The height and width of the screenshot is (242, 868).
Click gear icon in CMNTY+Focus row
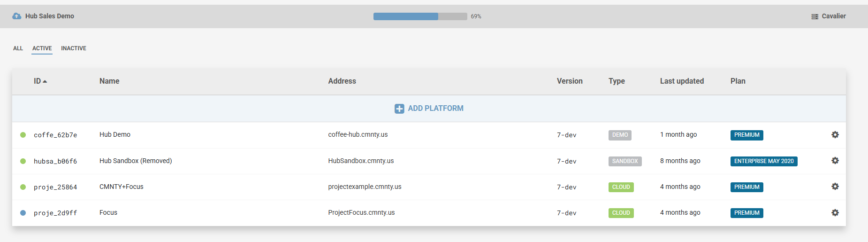835,187
